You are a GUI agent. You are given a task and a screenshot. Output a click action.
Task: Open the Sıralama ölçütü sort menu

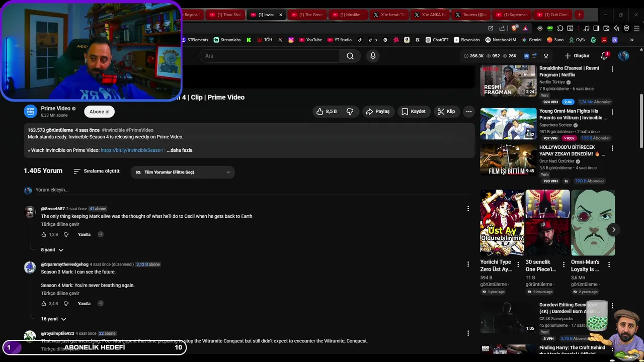[x=97, y=171]
